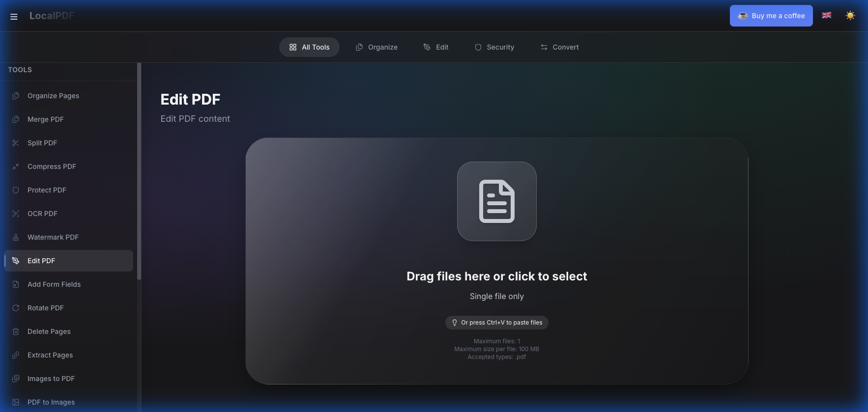Open Protect PDF tool label
The width and height of the screenshot is (868, 412).
coord(47,190)
